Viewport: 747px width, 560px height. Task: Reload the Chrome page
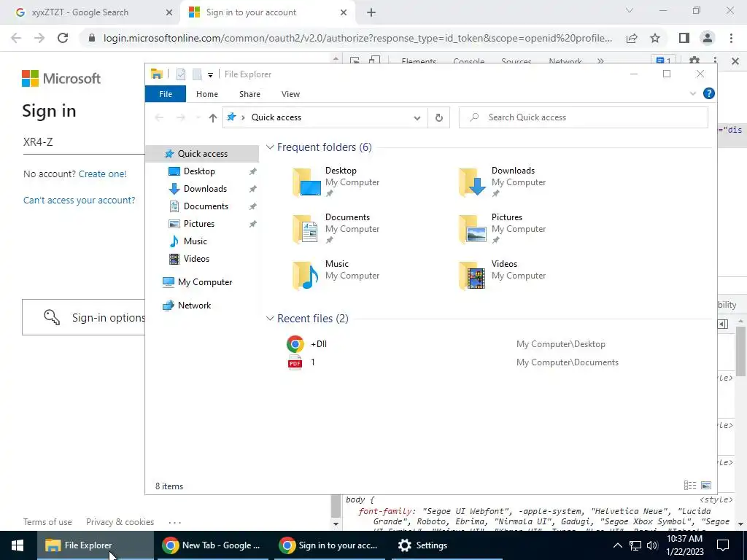click(63, 38)
